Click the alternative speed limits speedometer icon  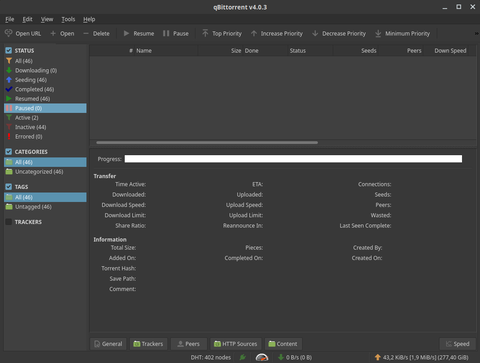(x=262, y=357)
